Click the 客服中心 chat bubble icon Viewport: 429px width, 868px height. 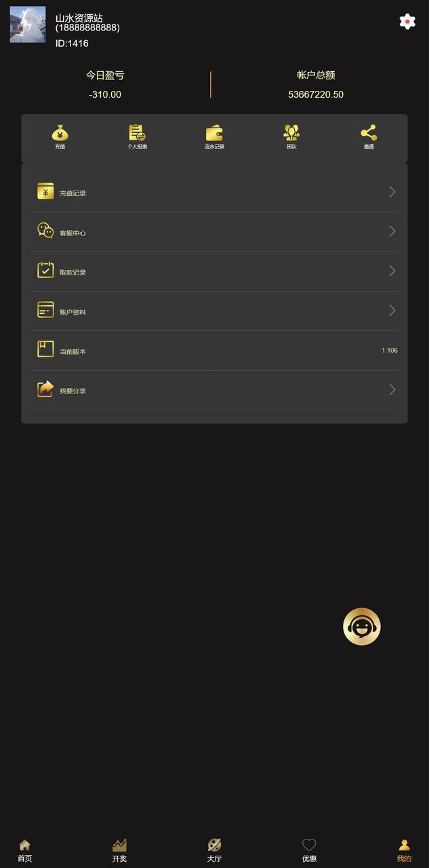pos(45,231)
